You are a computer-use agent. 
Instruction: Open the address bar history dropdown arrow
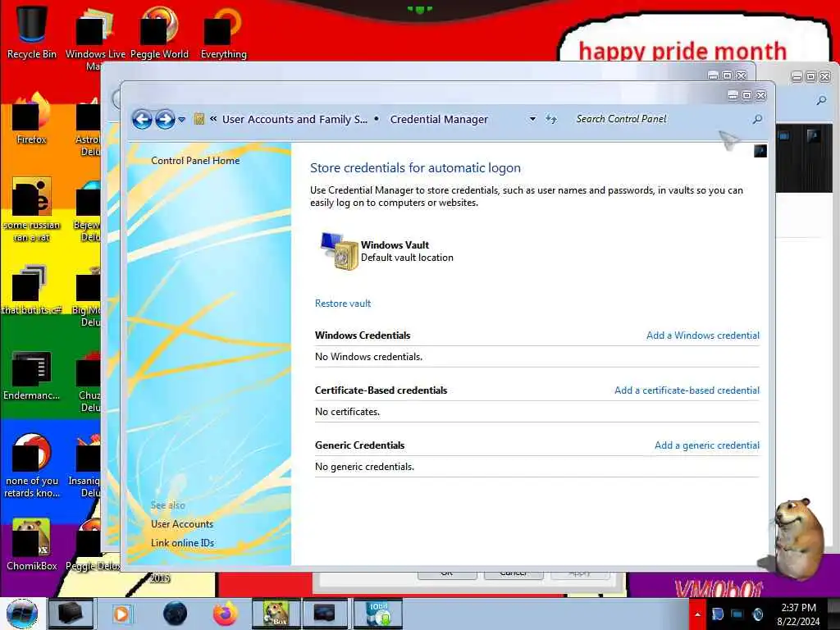[532, 119]
